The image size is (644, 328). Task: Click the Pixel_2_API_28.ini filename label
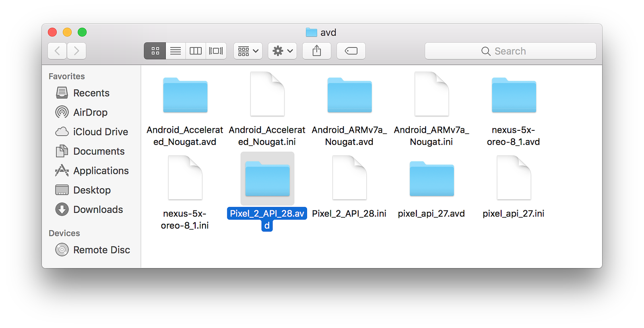tap(349, 214)
